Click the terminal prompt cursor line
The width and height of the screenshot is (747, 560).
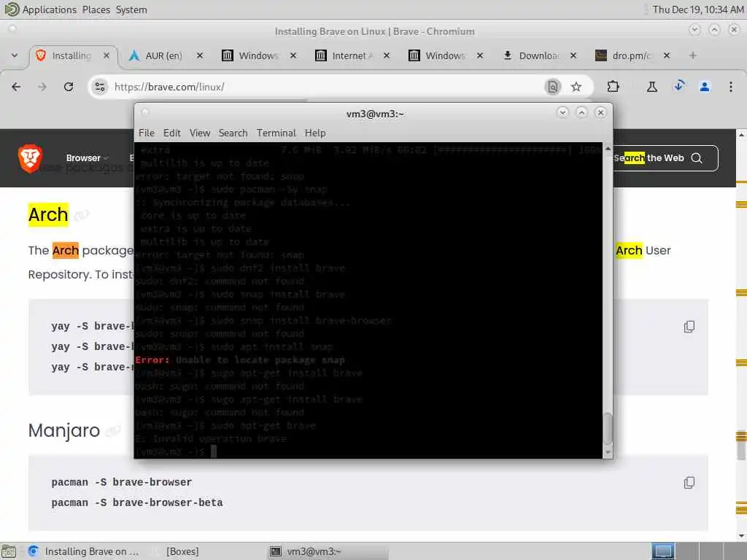(177, 451)
